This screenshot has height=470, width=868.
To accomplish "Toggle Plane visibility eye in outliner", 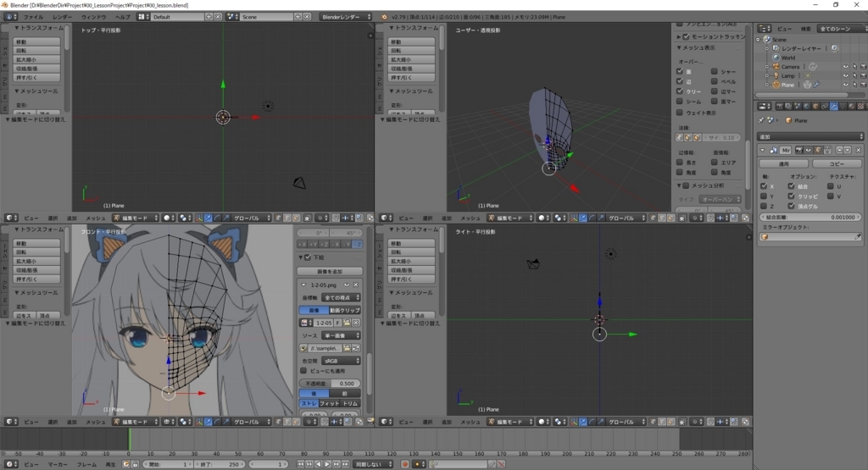I will point(845,85).
